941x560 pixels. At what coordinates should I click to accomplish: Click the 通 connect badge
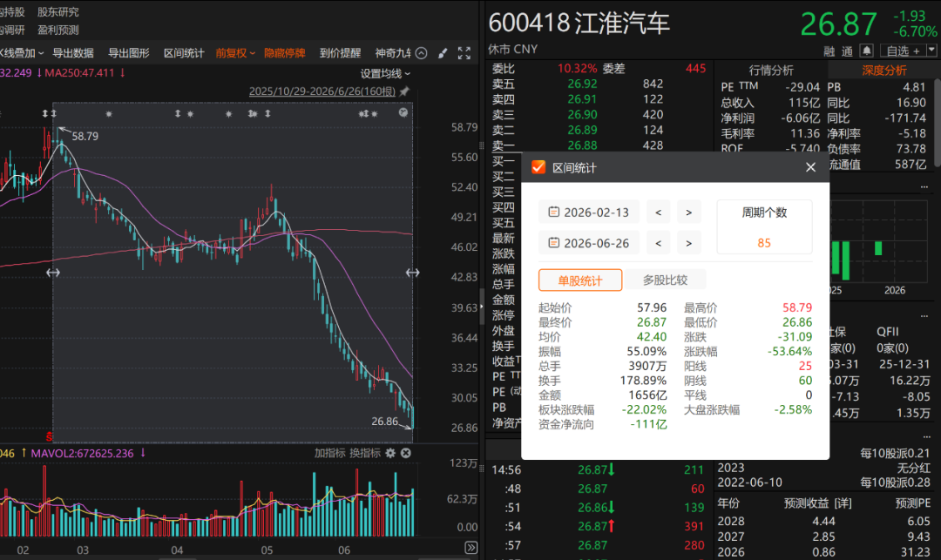tap(848, 51)
